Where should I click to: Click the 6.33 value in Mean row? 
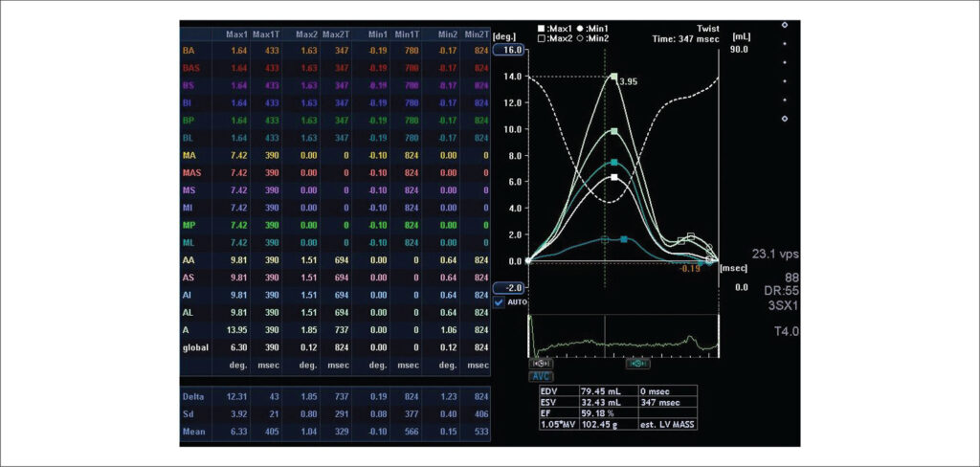point(239,432)
